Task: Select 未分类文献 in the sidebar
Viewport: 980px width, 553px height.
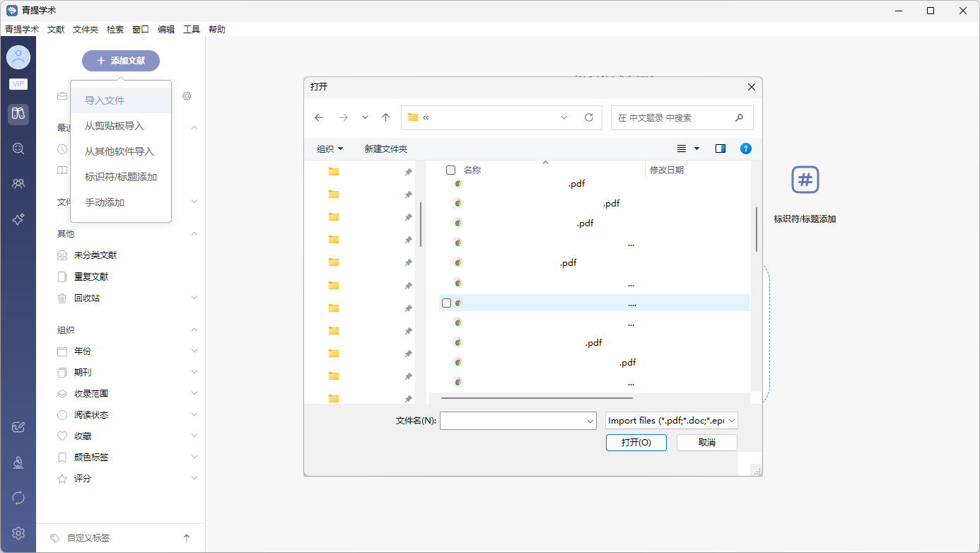Action: pos(95,255)
